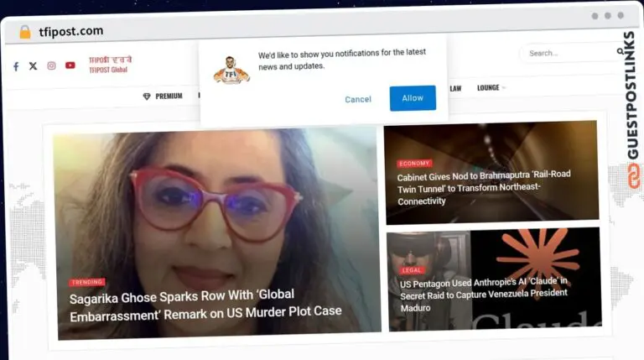Click the padlock icon beside tfipost.com
The height and width of the screenshot is (360, 644).
[x=24, y=32]
